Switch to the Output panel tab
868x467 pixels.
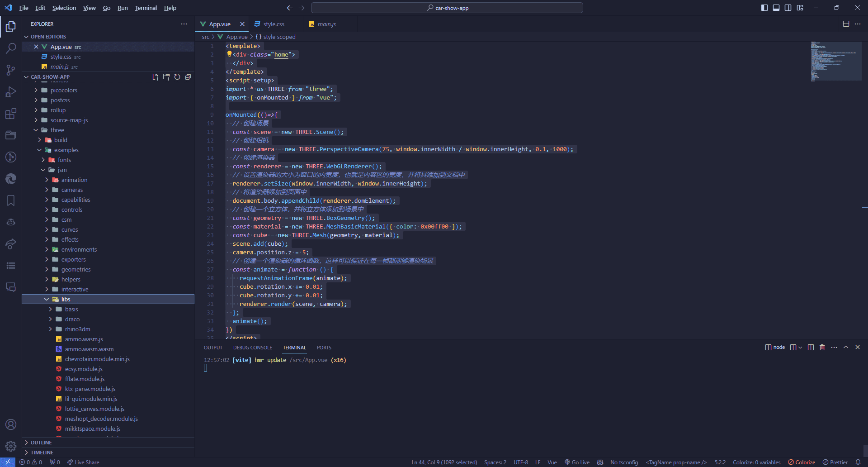pyautogui.click(x=213, y=348)
